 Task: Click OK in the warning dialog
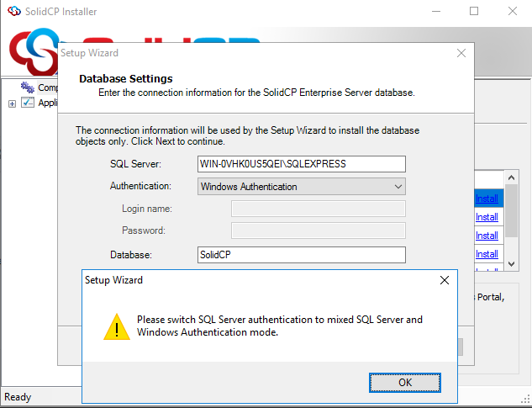click(405, 383)
